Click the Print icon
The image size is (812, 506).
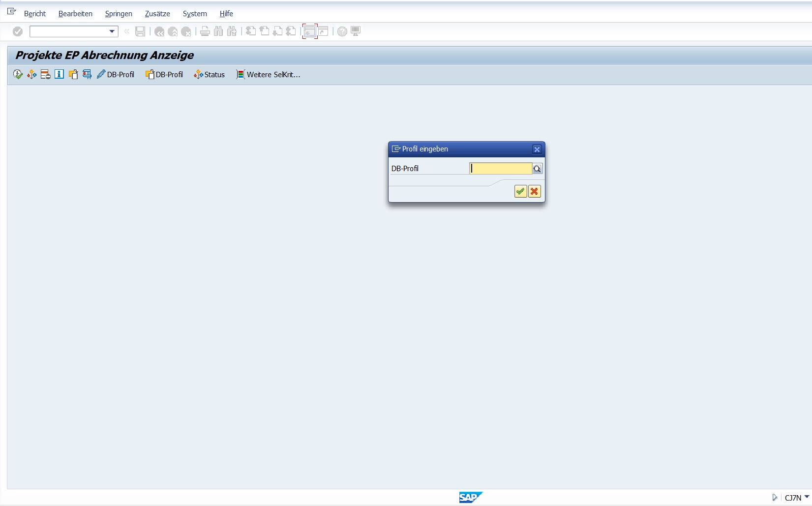[205, 31]
